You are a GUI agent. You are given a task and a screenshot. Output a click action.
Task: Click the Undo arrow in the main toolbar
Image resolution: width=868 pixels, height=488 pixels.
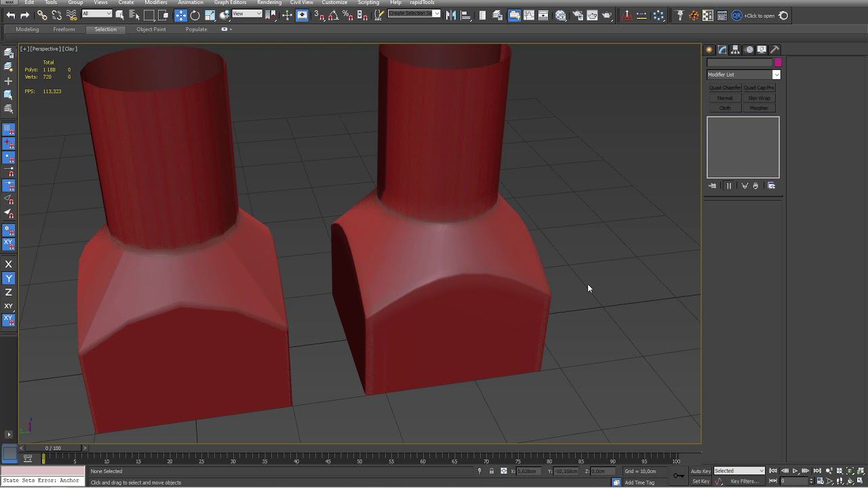(x=11, y=16)
